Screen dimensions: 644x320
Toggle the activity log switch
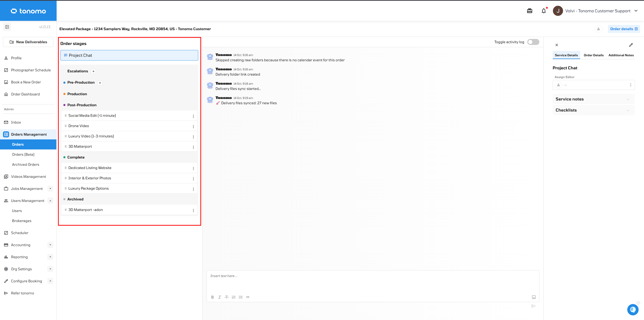pos(533,42)
